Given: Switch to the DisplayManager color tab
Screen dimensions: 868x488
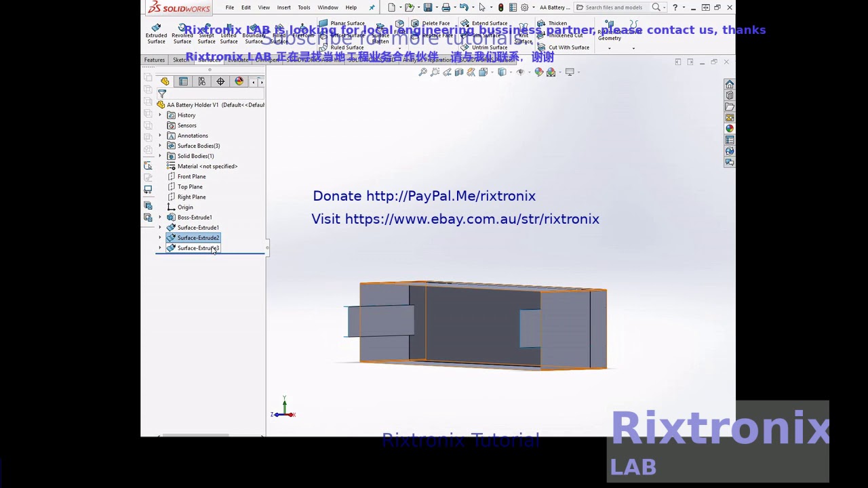Looking at the screenshot, I should coord(239,81).
